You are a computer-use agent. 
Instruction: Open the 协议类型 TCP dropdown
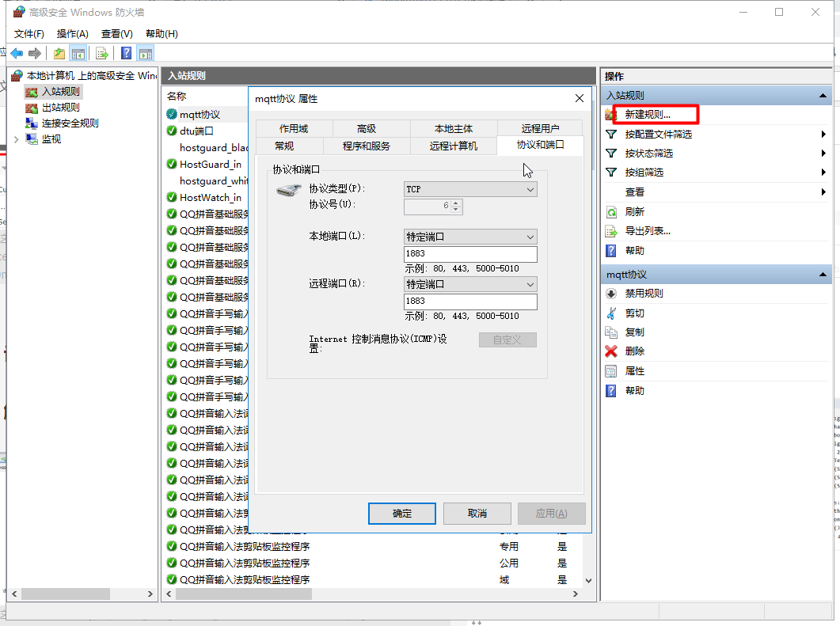point(470,189)
